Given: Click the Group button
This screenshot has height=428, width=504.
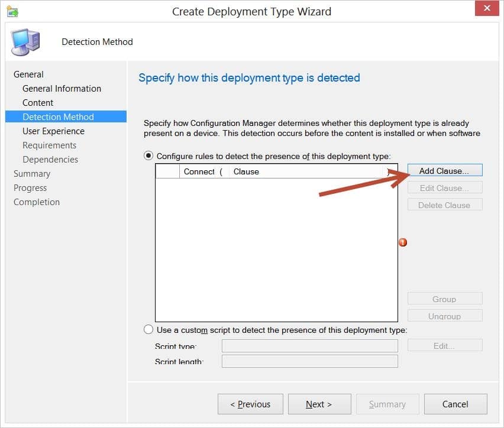Looking at the screenshot, I should pyautogui.click(x=445, y=299).
